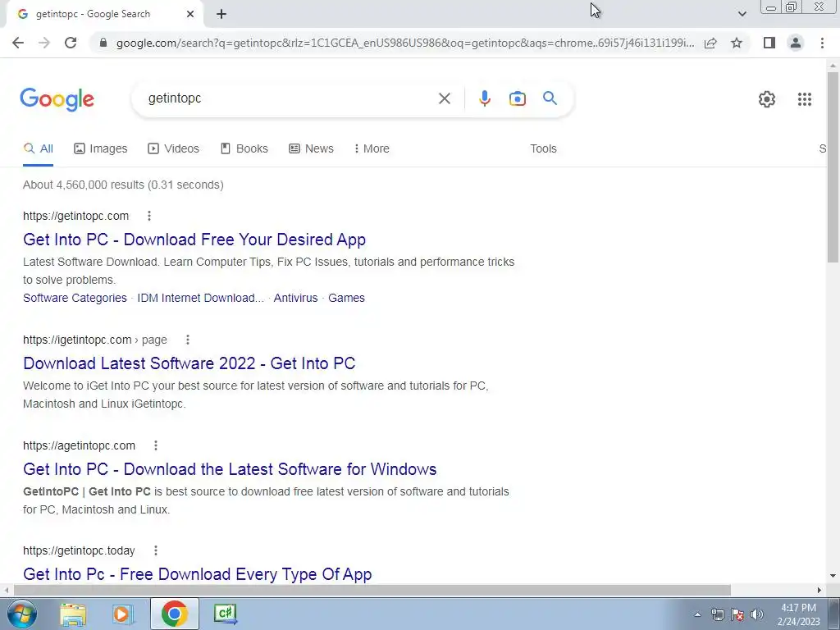840x630 pixels.
Task: Click the forward navigation arrow
Action: 44,43
